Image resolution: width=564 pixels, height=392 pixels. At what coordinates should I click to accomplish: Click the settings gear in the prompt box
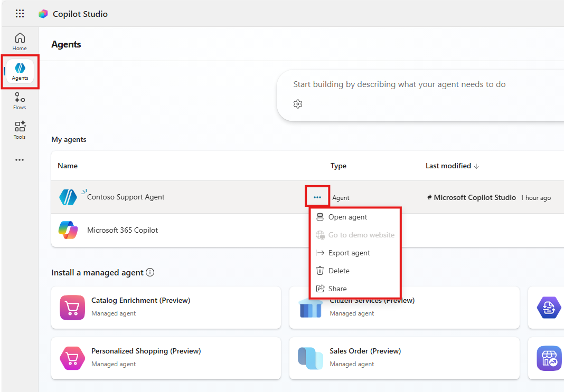point(298,104)
